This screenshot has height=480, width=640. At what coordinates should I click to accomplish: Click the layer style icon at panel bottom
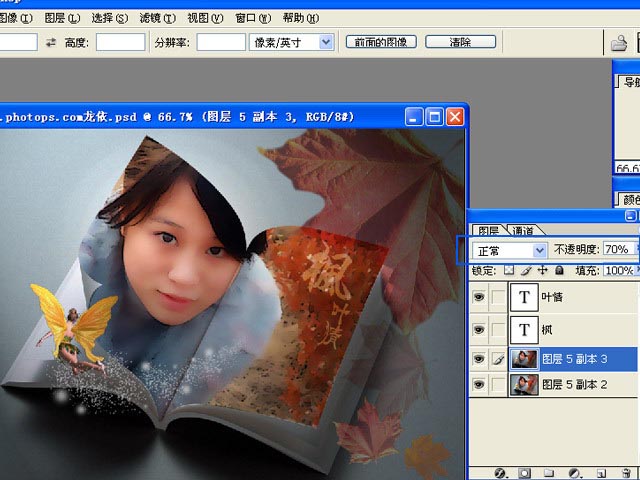coord(500,472)
